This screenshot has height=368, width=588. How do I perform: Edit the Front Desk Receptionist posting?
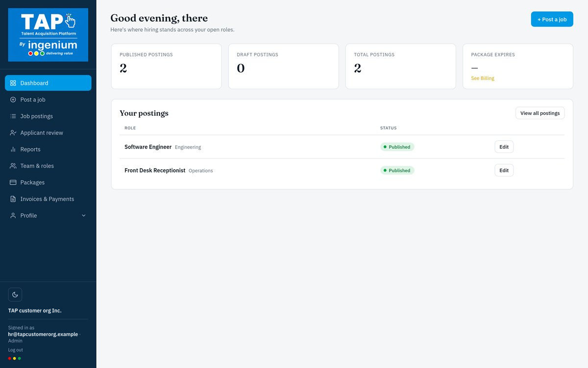click(504, 170)
